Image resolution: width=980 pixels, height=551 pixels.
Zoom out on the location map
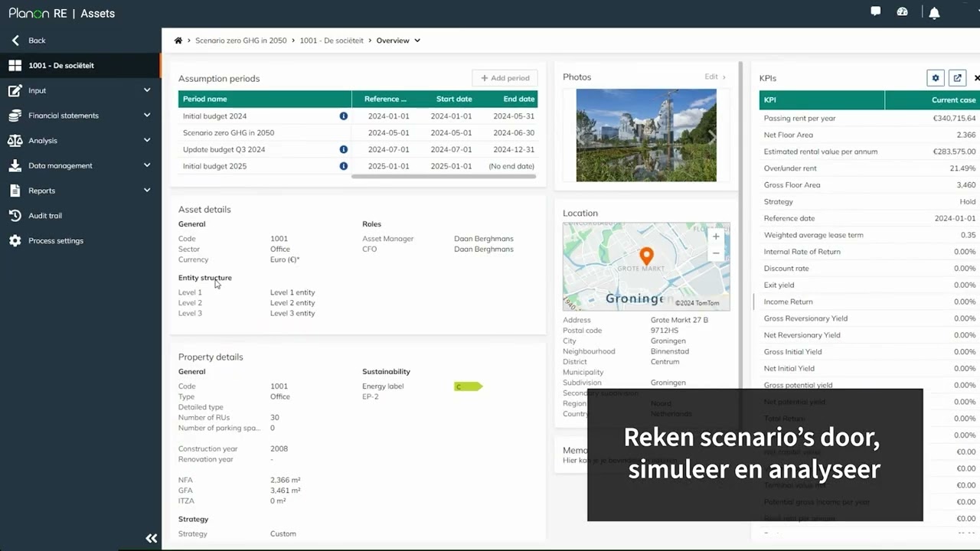click(716, 253)
